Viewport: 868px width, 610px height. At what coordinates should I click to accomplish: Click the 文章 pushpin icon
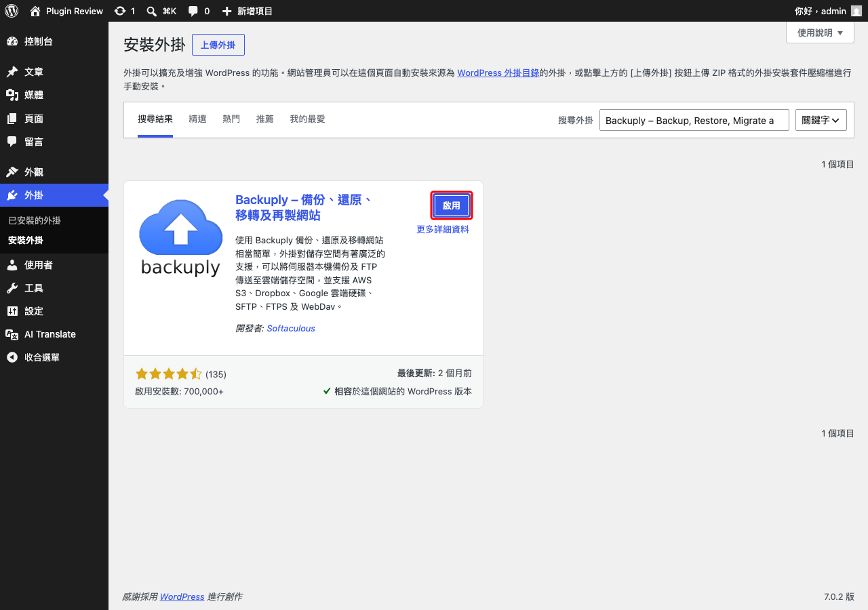pyautogui.click(x=12, y=72)
